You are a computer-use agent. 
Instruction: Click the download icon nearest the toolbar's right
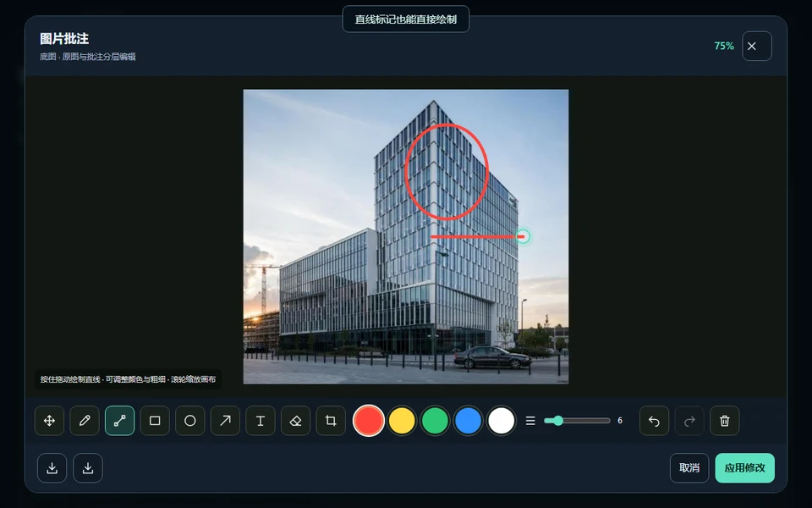[x=88, y=468]
